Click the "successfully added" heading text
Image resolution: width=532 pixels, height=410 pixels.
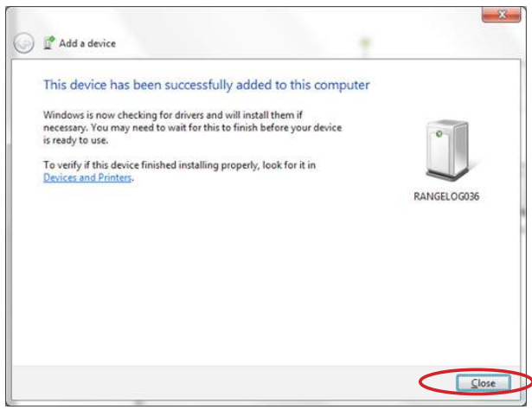pos(206,85)
